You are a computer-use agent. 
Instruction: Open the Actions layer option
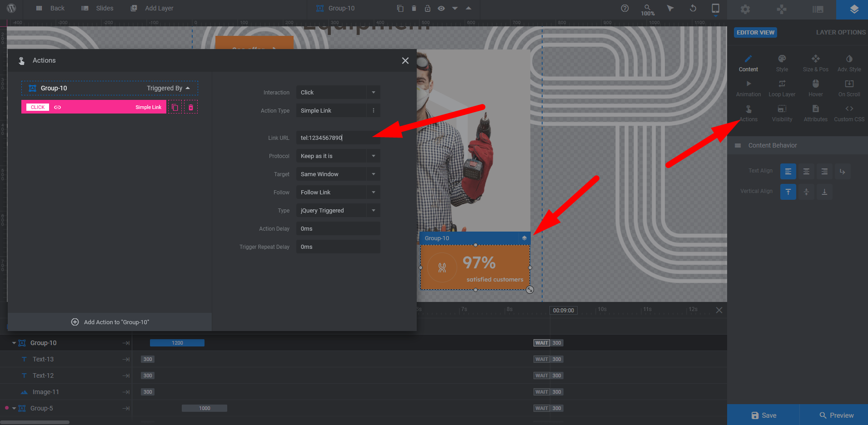click(748, 114)
